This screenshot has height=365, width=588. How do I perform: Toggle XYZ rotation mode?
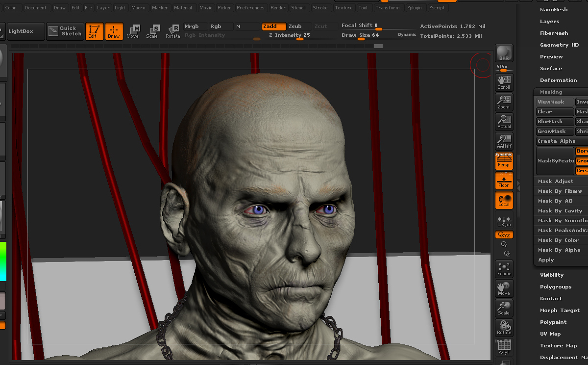point(504,235)
